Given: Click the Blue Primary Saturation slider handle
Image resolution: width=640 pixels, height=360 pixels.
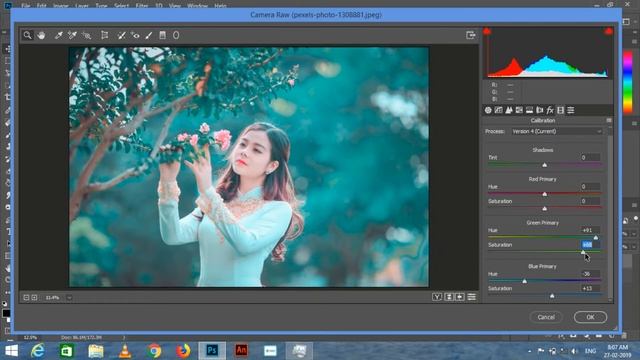Looking at the screenshot, I should pyautogui.click(x=552, y=296).
